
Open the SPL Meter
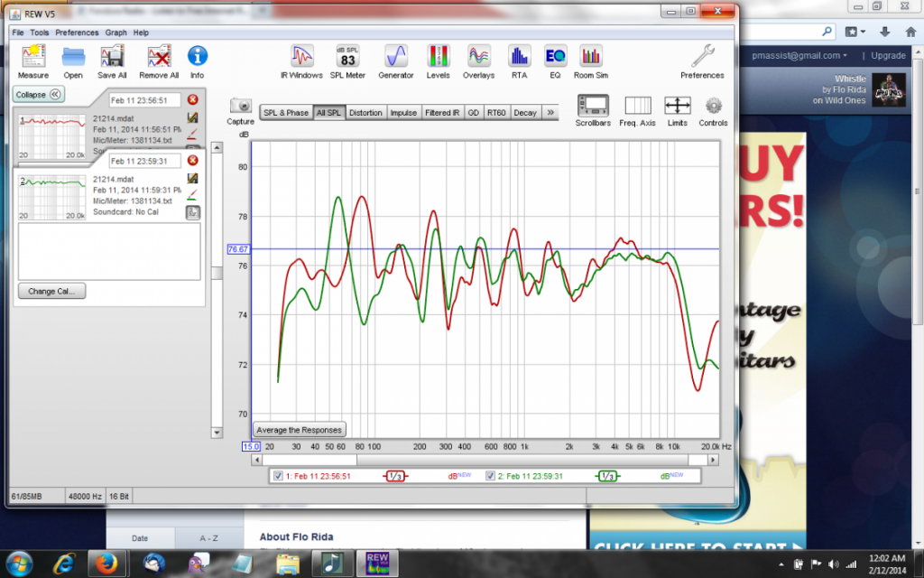[x=347, y=62]
